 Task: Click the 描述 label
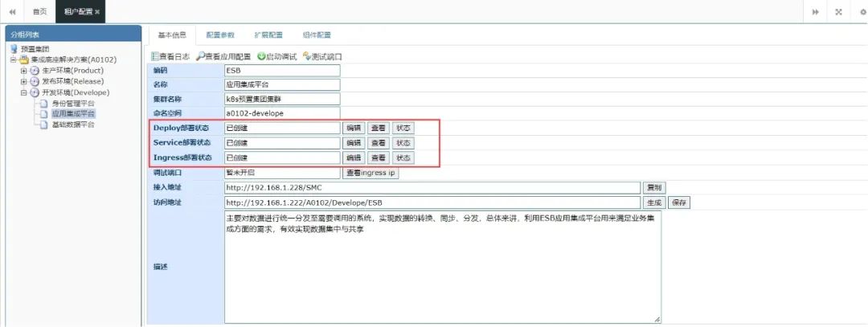click(160, 267)
